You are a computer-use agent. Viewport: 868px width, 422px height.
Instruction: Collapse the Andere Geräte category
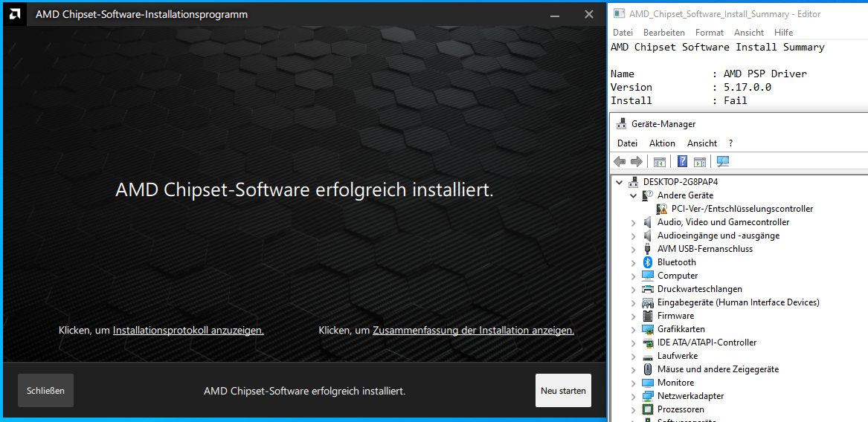coord(633,195)
